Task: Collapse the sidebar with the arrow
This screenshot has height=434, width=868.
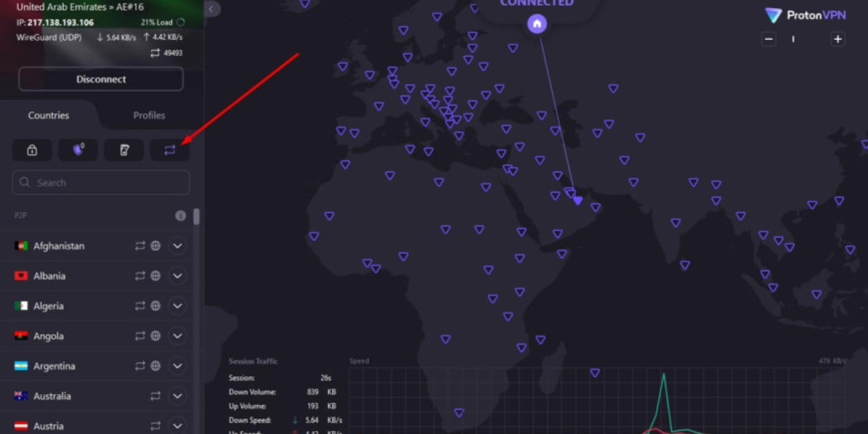Action: [x=212, y=9]
